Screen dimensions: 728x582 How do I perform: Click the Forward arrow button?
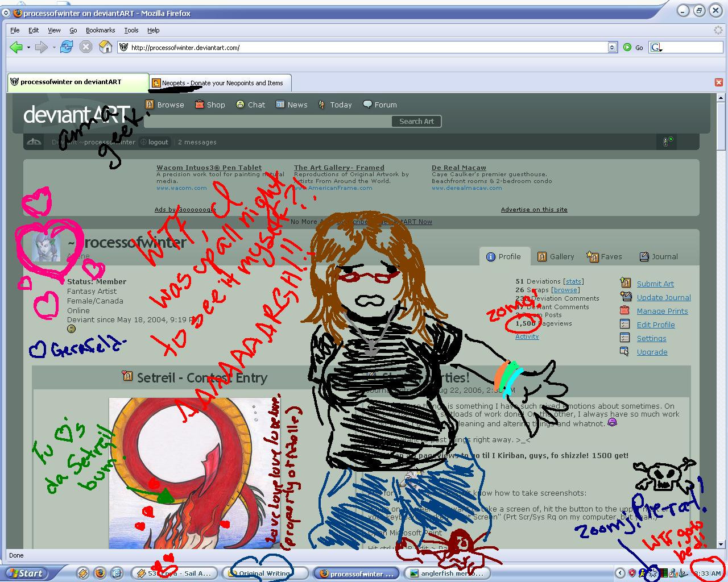41,47
